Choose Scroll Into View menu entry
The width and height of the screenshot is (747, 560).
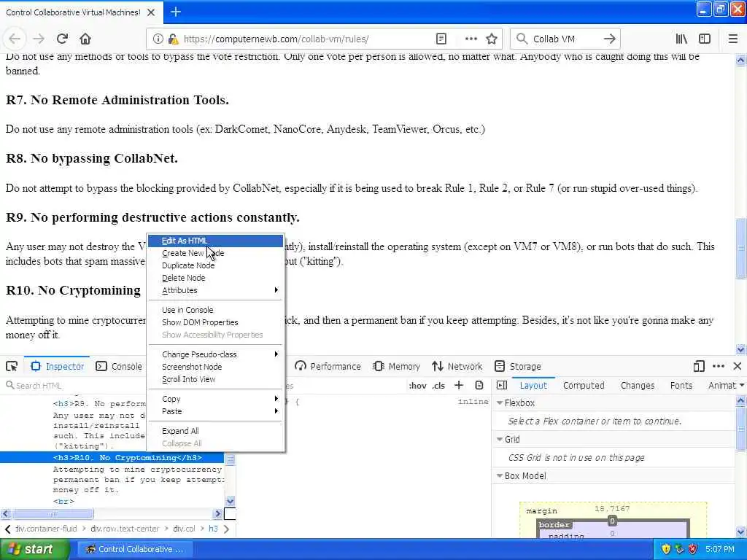tap(215, 379)
